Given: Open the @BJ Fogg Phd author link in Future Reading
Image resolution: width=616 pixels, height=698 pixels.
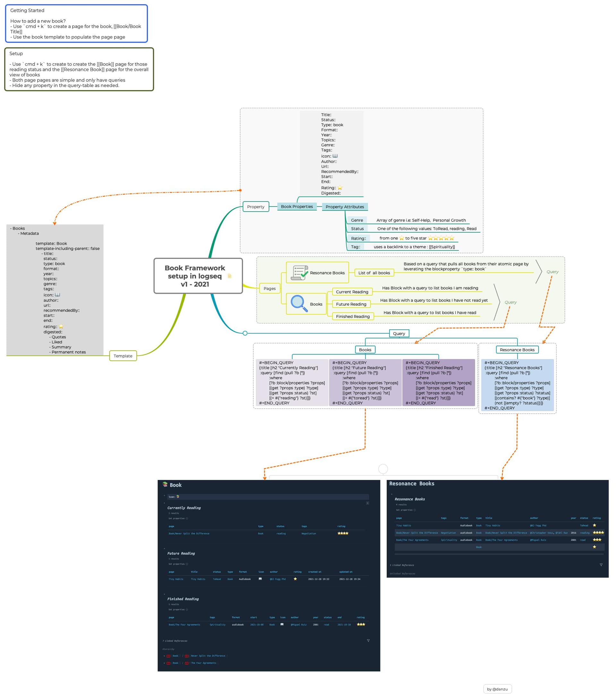Looking at the screenshot, I should (x=278, y=579).
